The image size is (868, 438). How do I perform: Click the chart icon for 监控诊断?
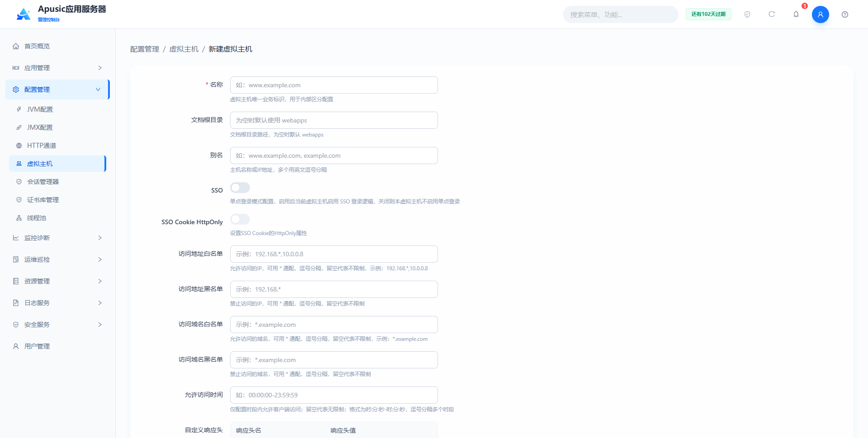point(16,238)
